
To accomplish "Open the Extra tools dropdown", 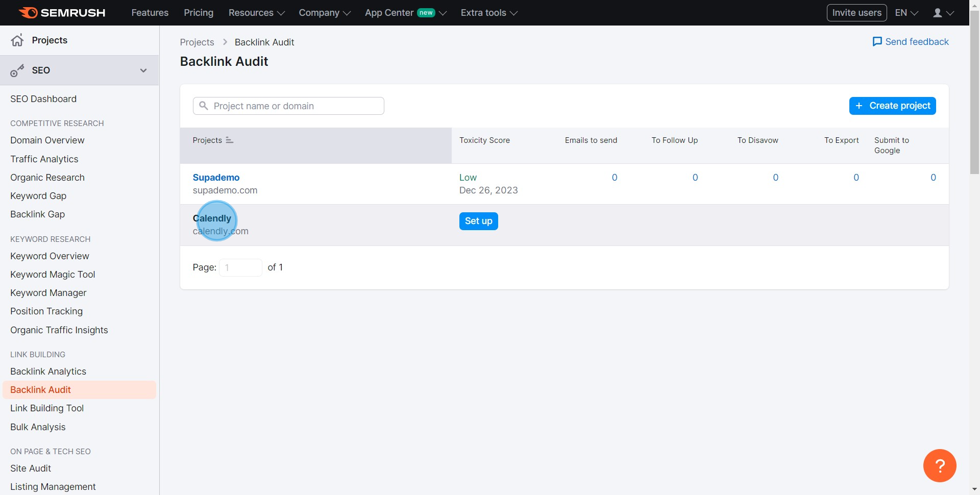I will 489,13.
